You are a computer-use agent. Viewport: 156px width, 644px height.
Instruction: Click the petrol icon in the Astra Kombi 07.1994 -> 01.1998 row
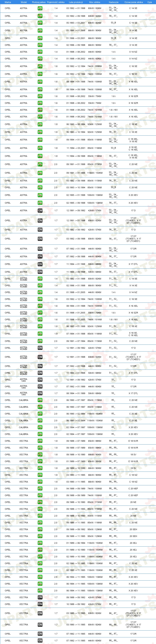[x=40, y=334]
